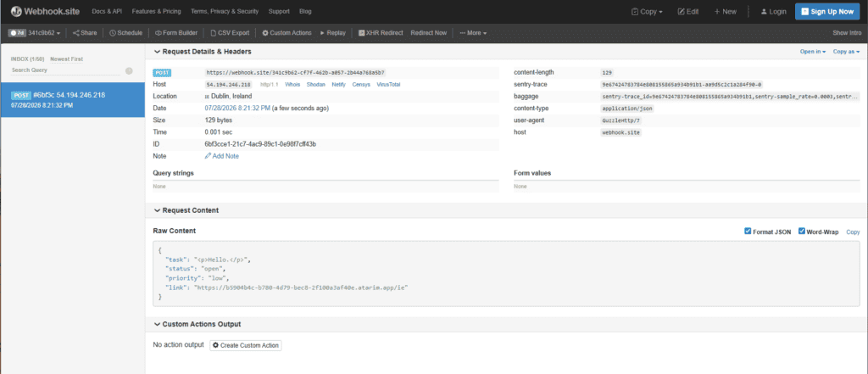Click the search help icon
Screen dimensions: 868x374
click(129, 70)
